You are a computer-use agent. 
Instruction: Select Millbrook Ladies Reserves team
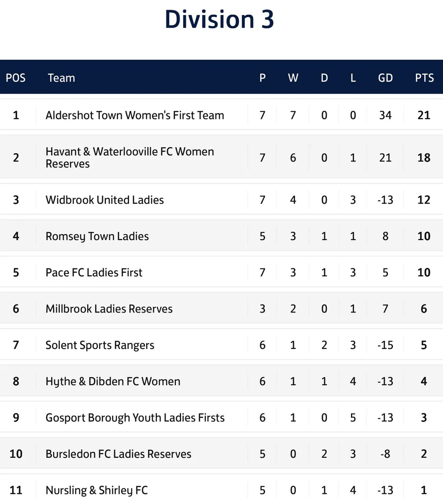[x=109, y=309]
